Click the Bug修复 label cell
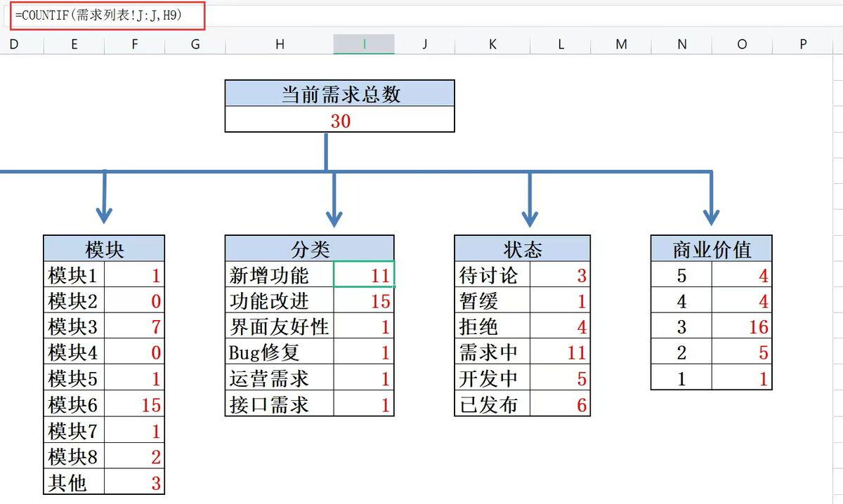This screenshot has width=843, height=504. coord(280,353)
